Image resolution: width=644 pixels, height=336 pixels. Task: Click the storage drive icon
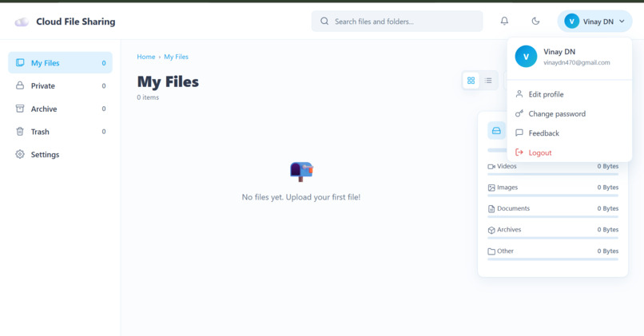[496, 131]
